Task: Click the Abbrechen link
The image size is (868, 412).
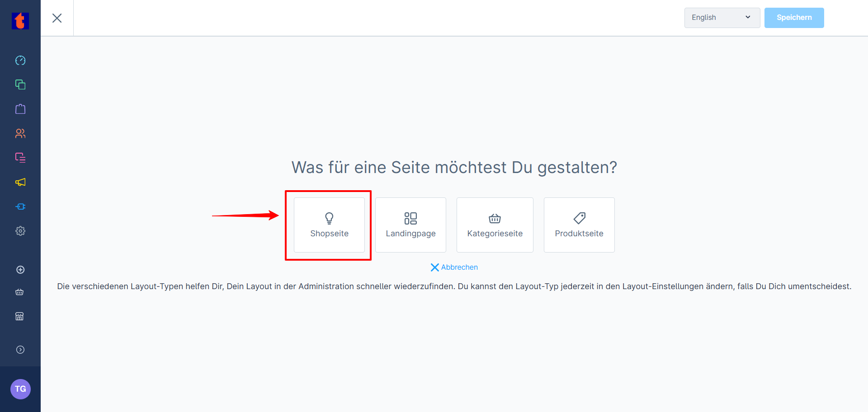Action: (x=454, y=267)
